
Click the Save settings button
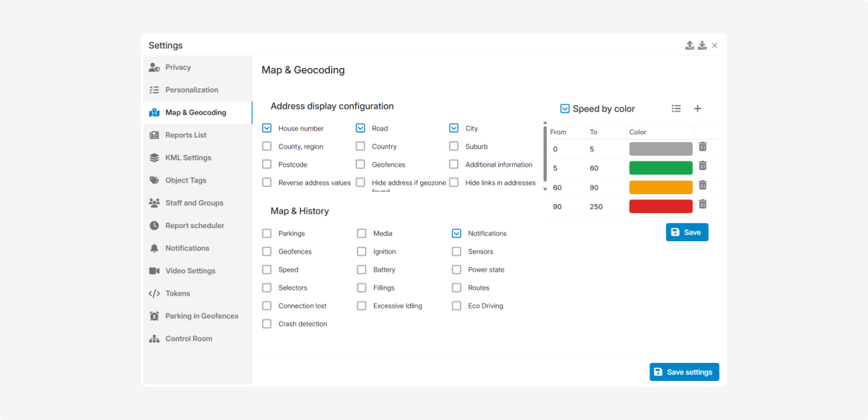pos(684,372)
